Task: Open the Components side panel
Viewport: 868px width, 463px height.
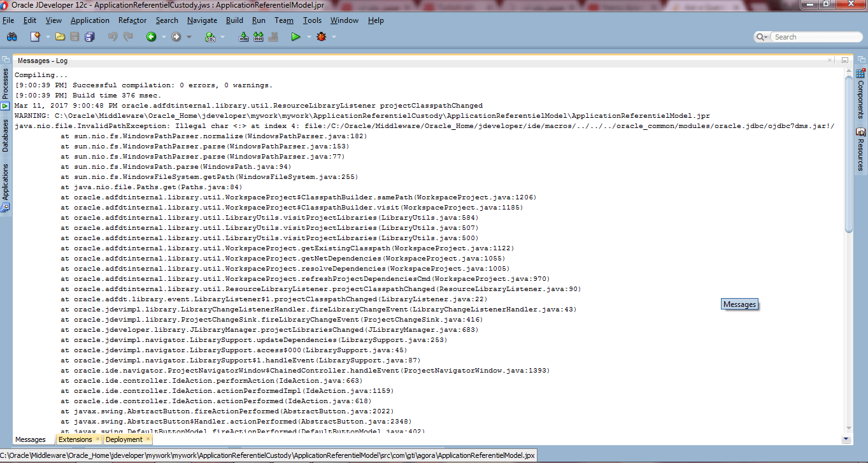Action: [x=860, y=96]
